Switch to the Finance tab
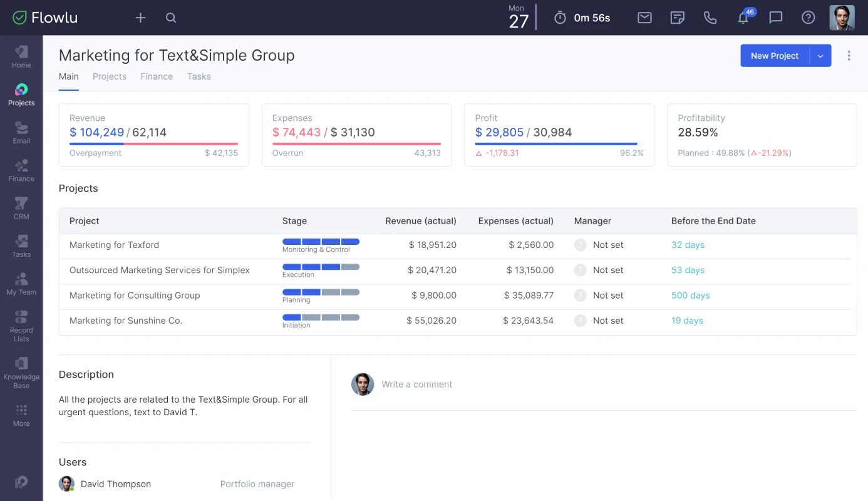Image resolution: width=868 pixels, height=501 pixels. pos(157,76)
